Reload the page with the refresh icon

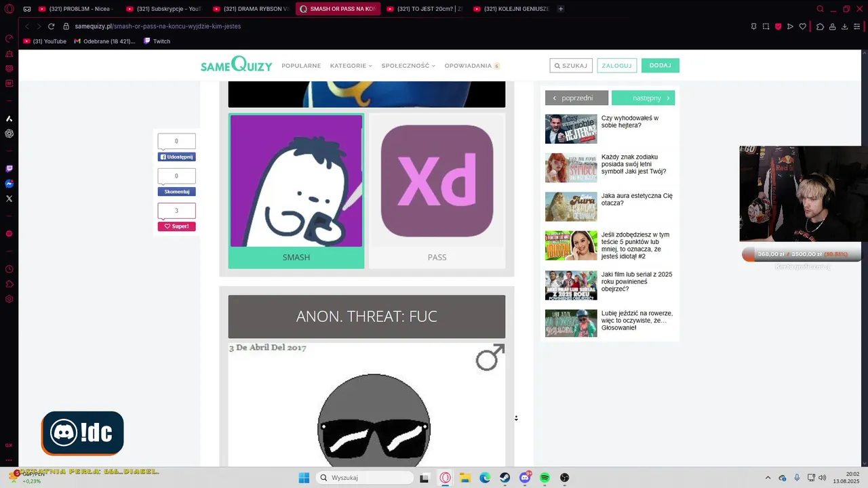[51, 26]
